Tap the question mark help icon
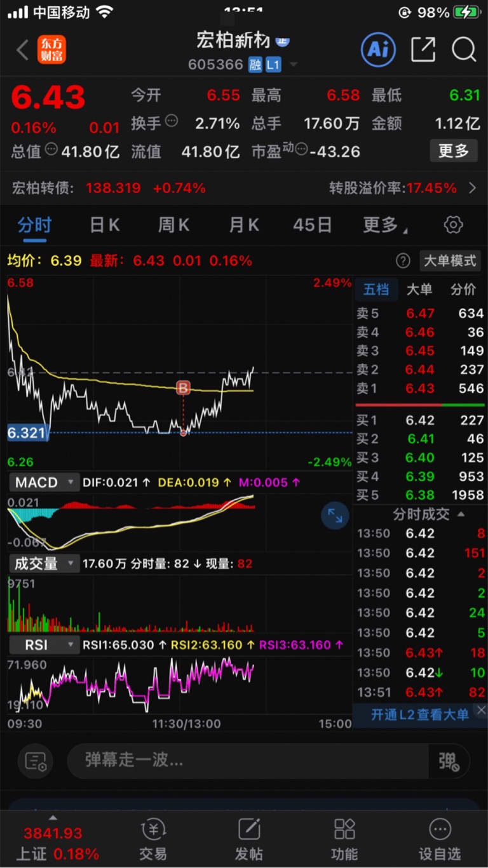This screenshot has width=488, height=868. click(403, 260)
